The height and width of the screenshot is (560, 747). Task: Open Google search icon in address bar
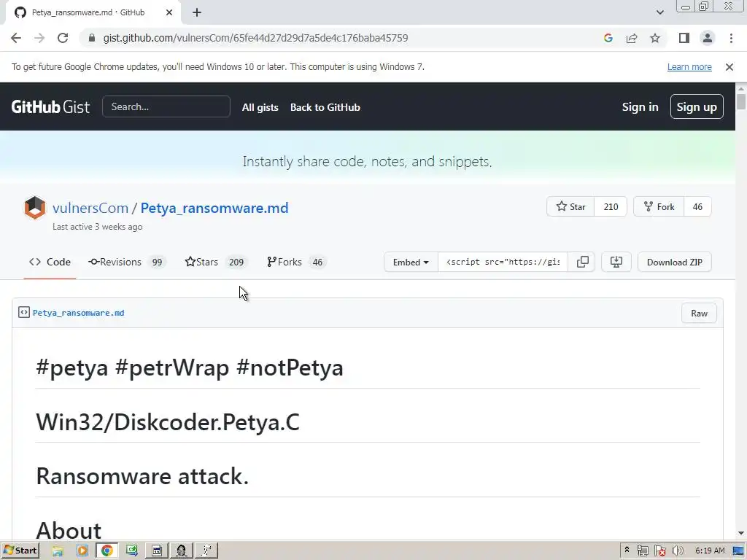[608, 38]
